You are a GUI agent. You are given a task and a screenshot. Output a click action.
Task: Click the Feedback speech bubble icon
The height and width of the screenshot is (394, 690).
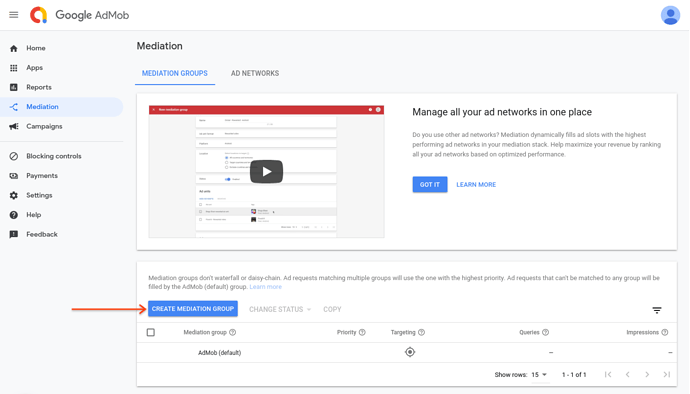[x=14, y=234]
